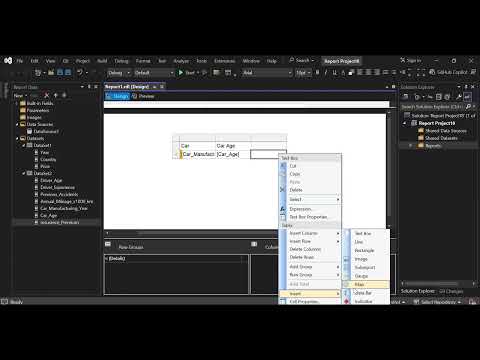Collapse the Data Sources node
The image size is (480, 360).
click(x=17, y=124)
